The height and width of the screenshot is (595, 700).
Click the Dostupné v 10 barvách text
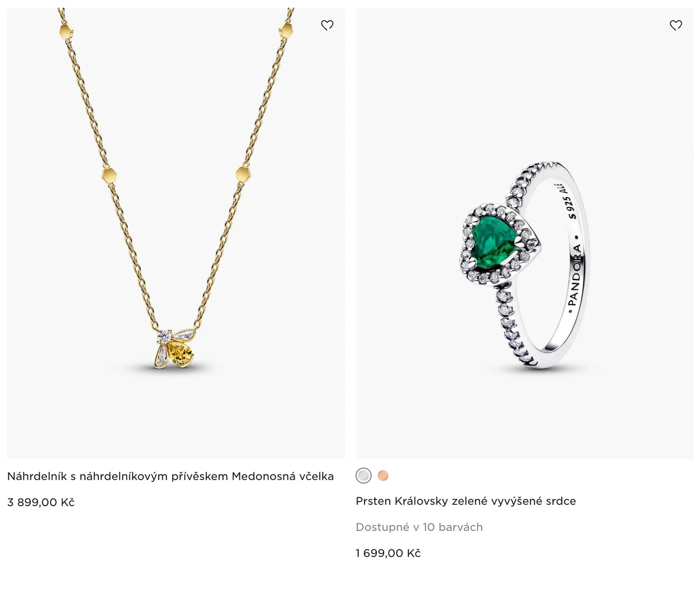[419, 527]
